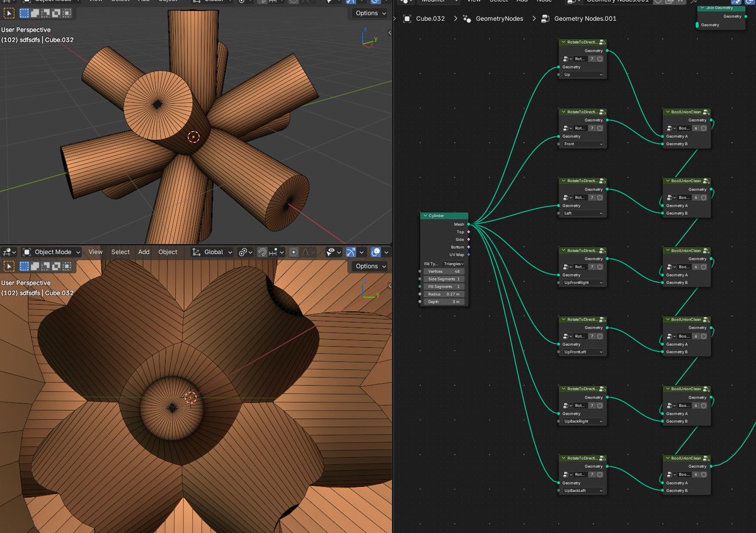Select the Tweak tool icon in lower viewport
Image resolution: width=756 pixels, height=533 pixels.
[x=9, y=266]
